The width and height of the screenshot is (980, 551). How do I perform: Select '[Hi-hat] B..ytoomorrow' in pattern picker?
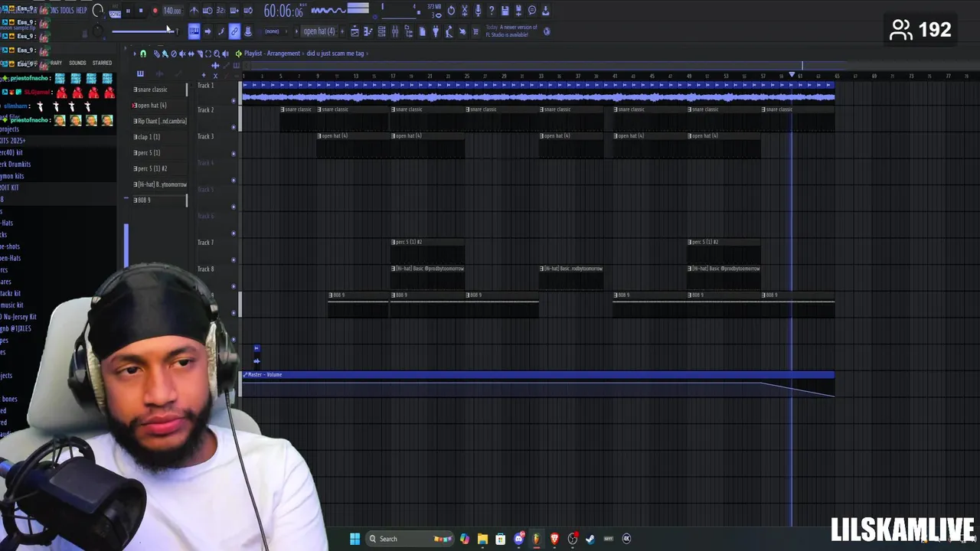pyautogui.click(x=159, y=184)
